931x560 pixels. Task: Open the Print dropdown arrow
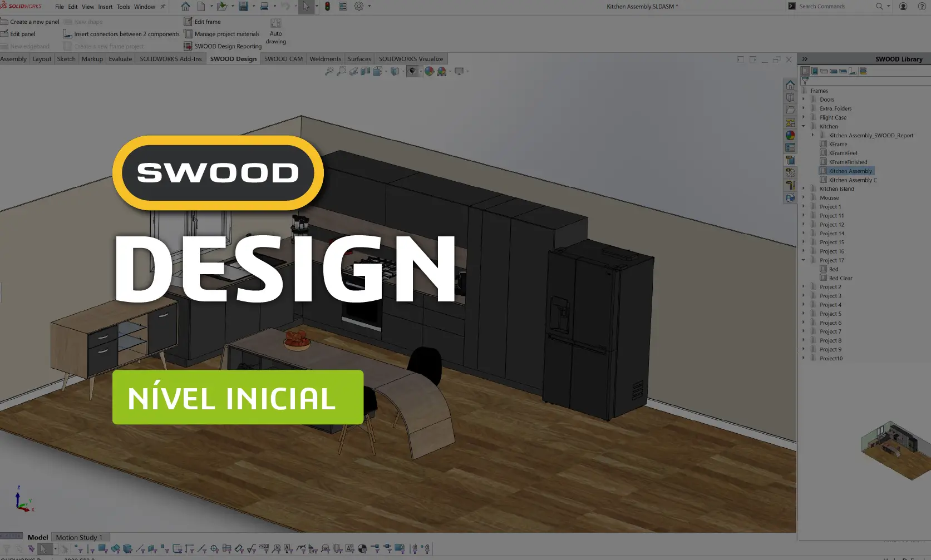tap(275, 7)
